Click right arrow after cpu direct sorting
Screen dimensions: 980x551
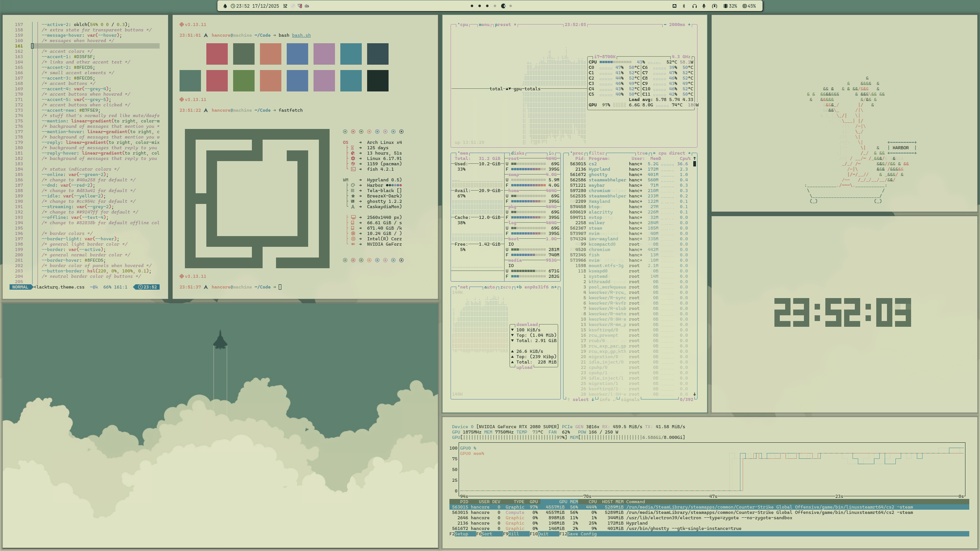click(x=689, y=153)
